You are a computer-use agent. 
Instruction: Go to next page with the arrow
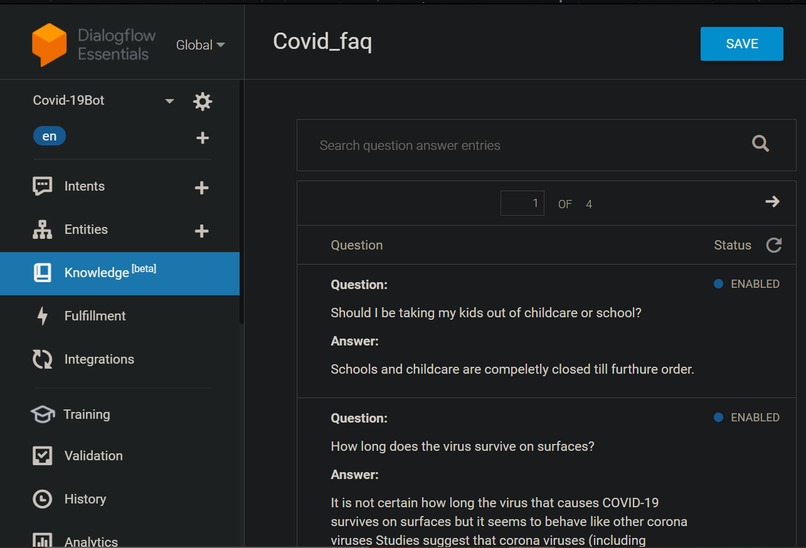tap(772, 202)
